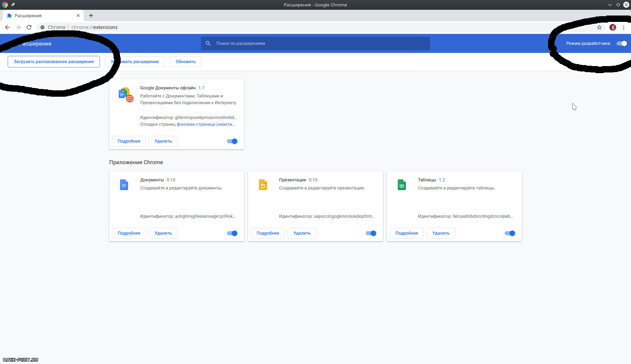Toggle off the Презентации app
The image size is (631, 364).
pyautogui.click(x=371, y=233)
